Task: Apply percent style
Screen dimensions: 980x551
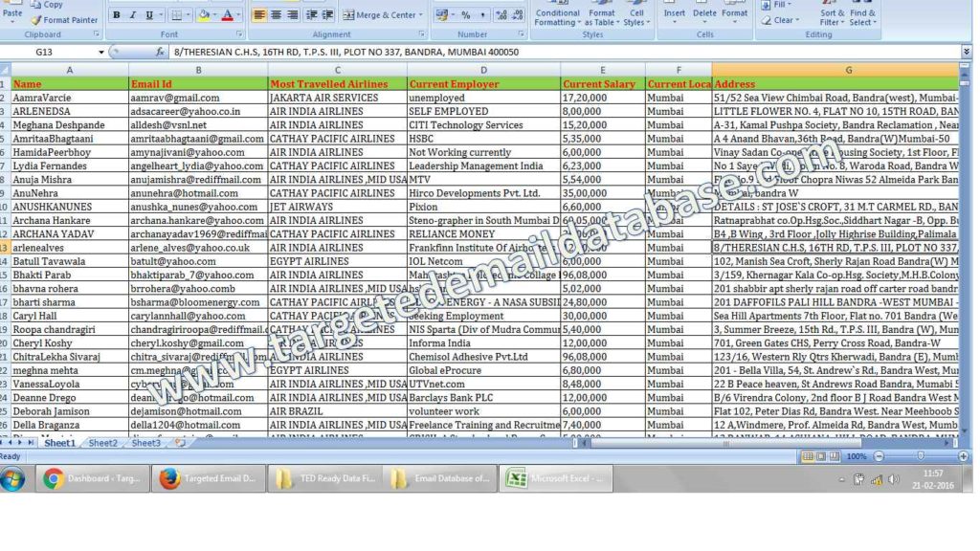Action: 466,15
